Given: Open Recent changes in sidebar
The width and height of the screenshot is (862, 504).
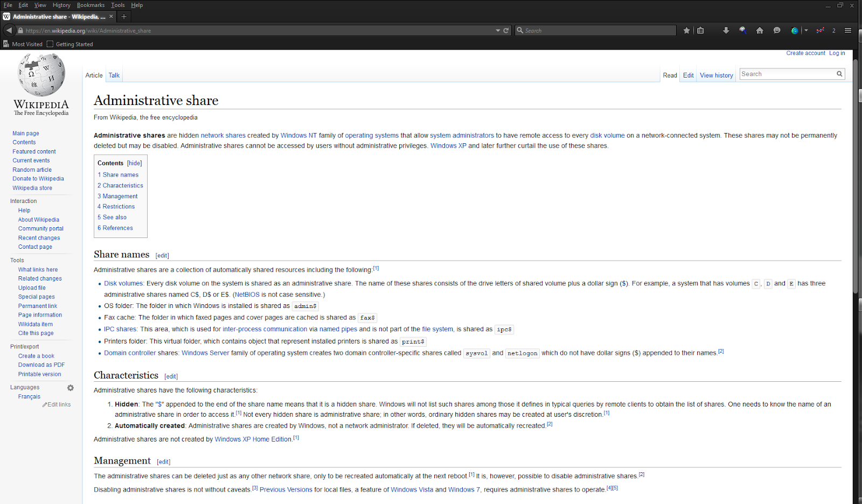Looking at the screenshot, I should [x=39, y=238].
